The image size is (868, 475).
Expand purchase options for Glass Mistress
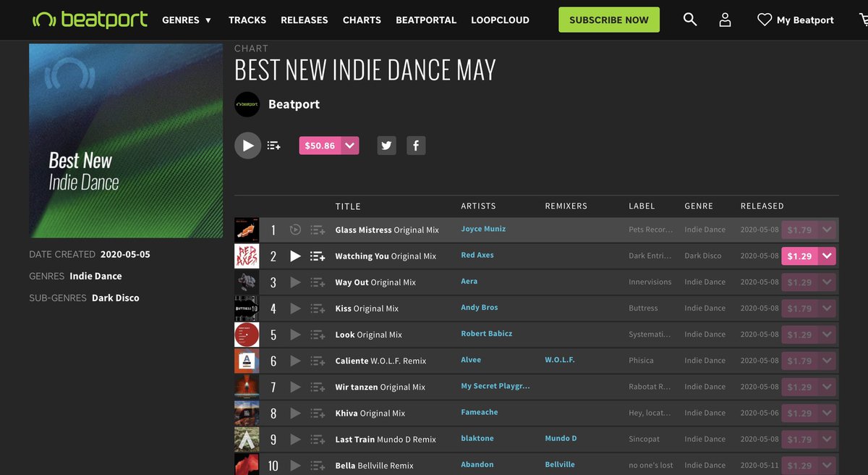pyautogui.click(x=827, y=230)
